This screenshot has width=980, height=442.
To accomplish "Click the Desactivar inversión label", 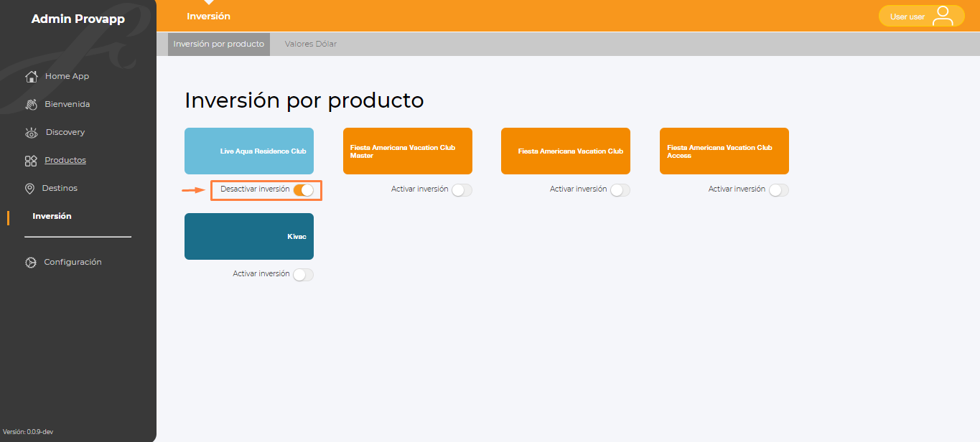I will pyautogui.click(x=255, y=189).
